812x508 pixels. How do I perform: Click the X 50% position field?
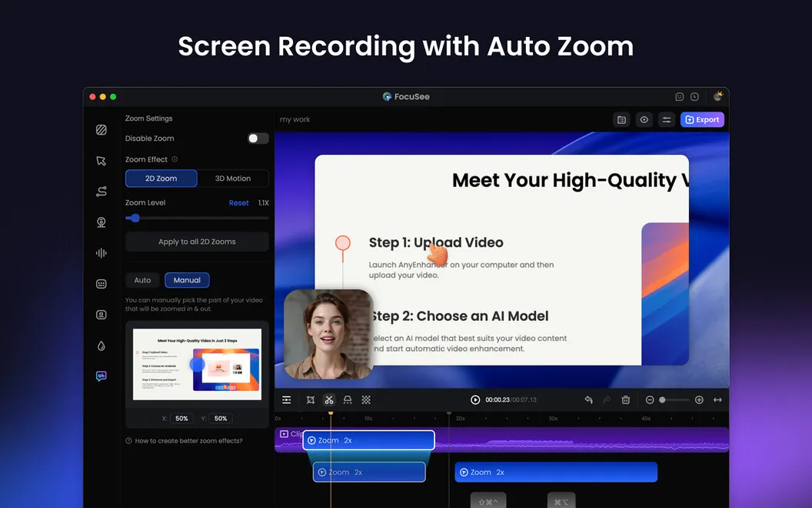click(181, 418)
